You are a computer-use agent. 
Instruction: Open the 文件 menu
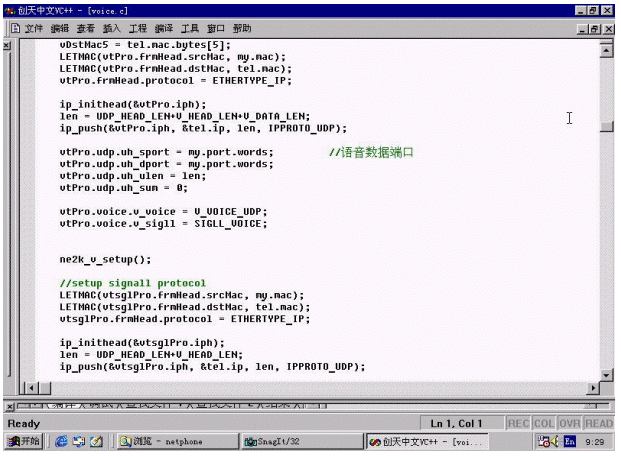pos(33,28)
